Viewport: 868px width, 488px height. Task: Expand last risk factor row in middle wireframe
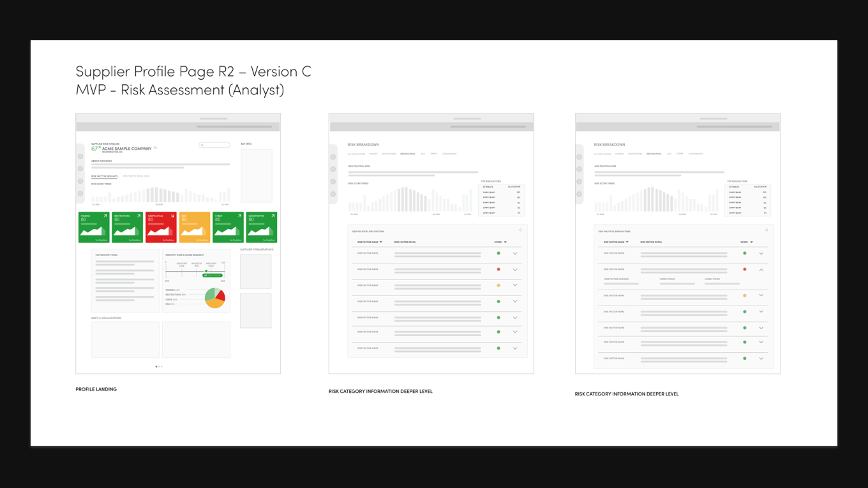pyautogui.click(x=515, y=348)
